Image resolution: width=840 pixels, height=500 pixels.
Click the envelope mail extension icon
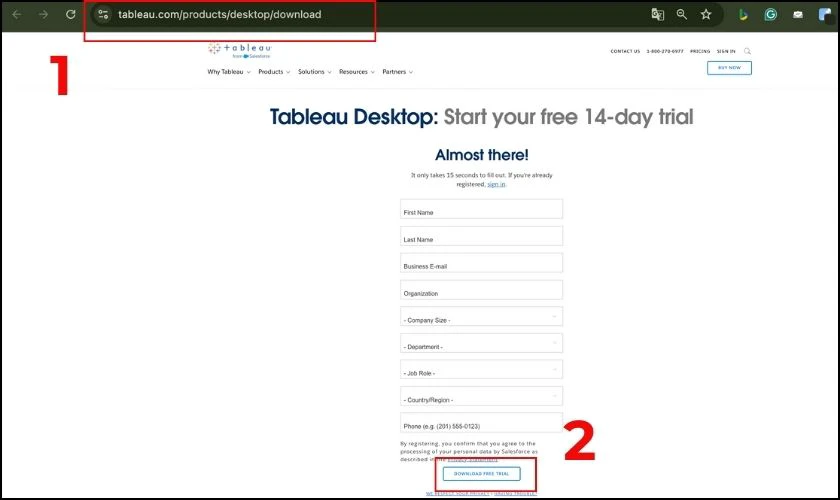click(798, 14)
